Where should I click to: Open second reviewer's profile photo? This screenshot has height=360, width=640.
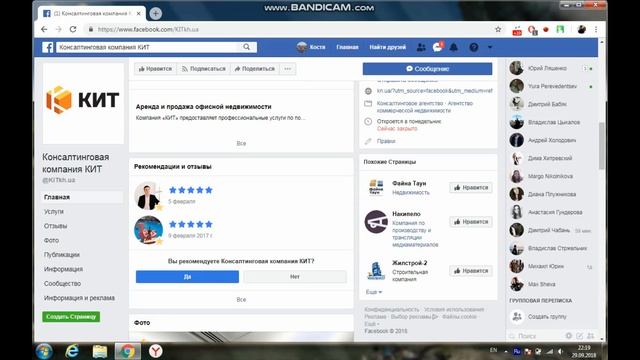pos(148,230)
